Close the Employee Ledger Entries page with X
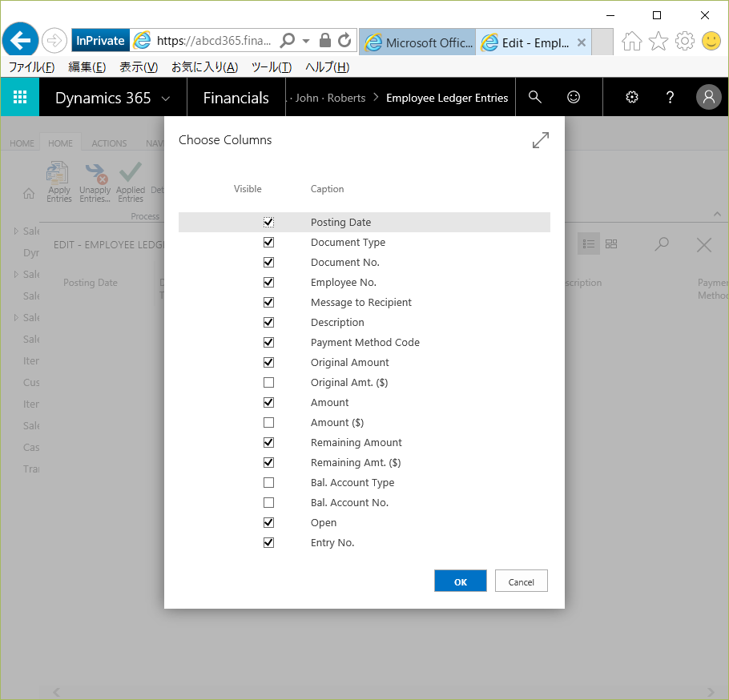 pyautogui.click(x=704, y=244)
